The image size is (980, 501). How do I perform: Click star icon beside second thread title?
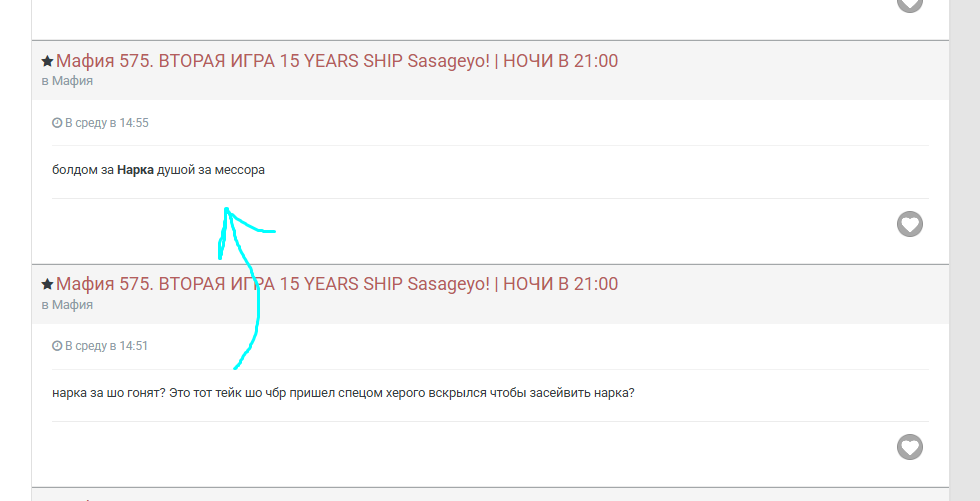coord(47,285)
